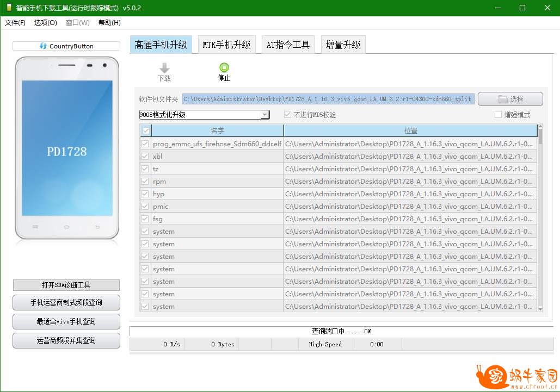The image size is (560, 392).
Task: Toggle checkbox for hyp row
Action: tap(145, 194)
